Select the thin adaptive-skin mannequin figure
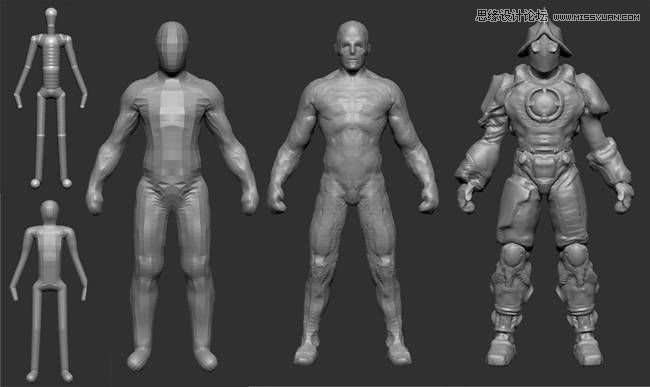650x387 pixels. (49, 291)
